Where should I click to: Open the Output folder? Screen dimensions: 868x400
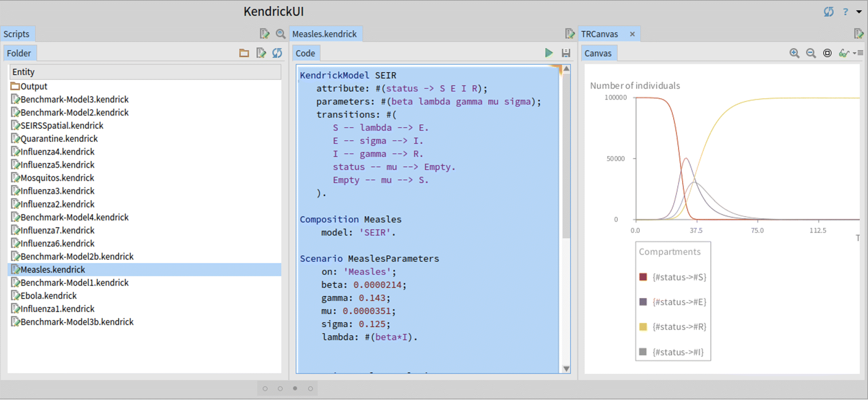[x=29, y=86]
